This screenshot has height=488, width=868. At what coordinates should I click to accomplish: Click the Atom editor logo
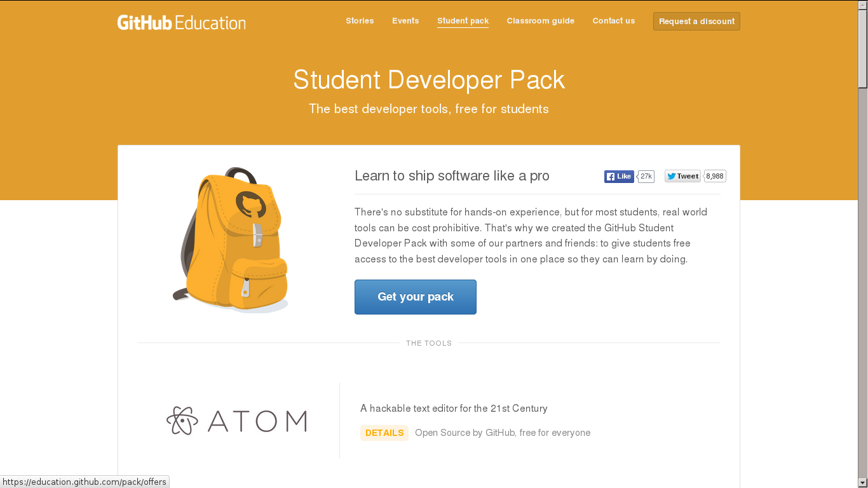pos(236,421)
